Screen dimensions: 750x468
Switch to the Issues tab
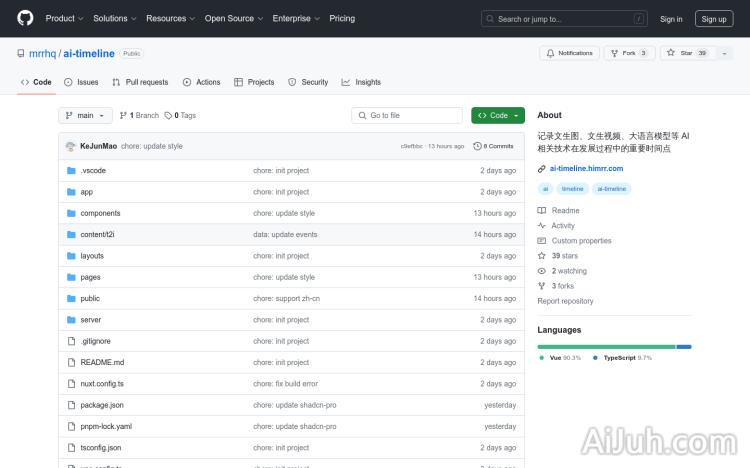82,82
